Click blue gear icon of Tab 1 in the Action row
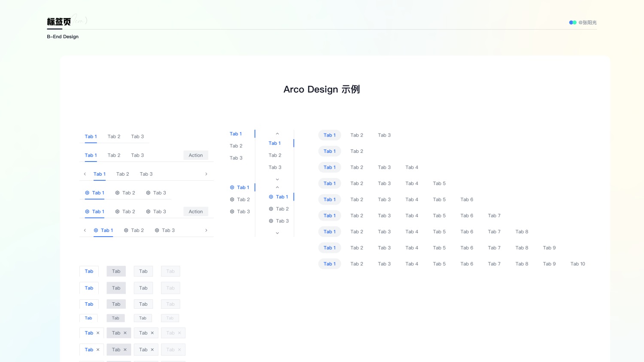644x362 pixels. tap(87, 212)
